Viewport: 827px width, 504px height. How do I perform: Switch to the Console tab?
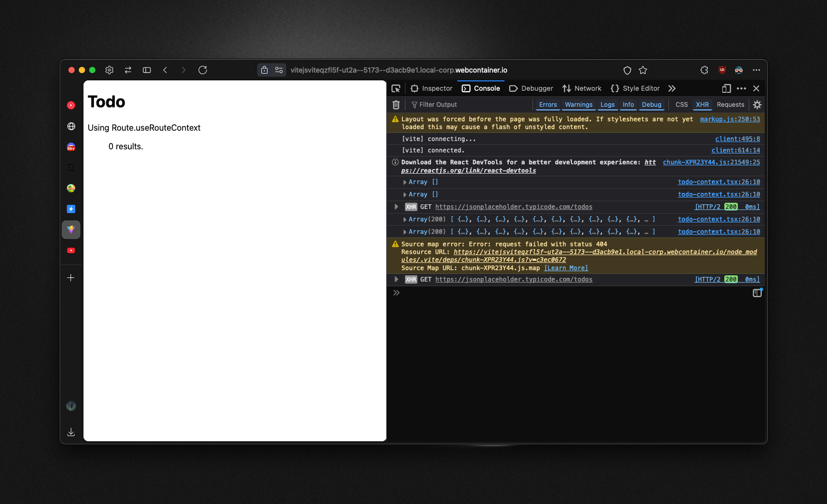click(481, 89)
